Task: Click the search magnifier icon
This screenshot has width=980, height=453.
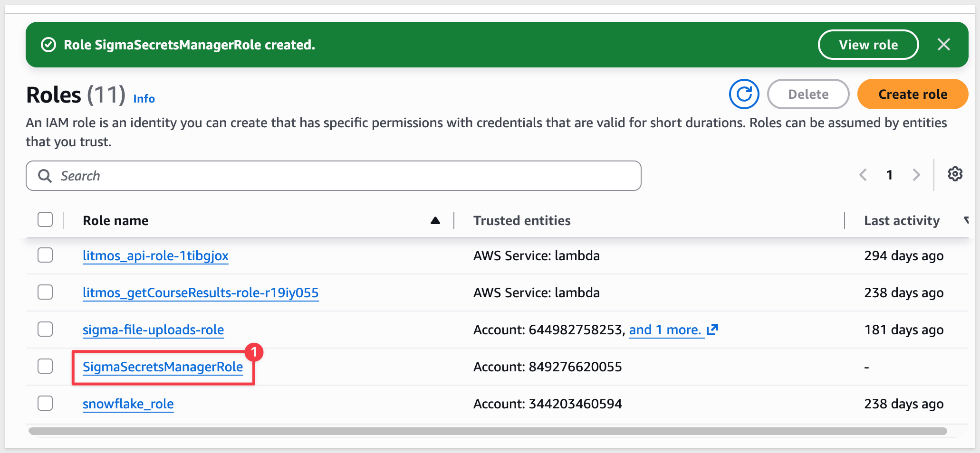Action: pos(45,176)
